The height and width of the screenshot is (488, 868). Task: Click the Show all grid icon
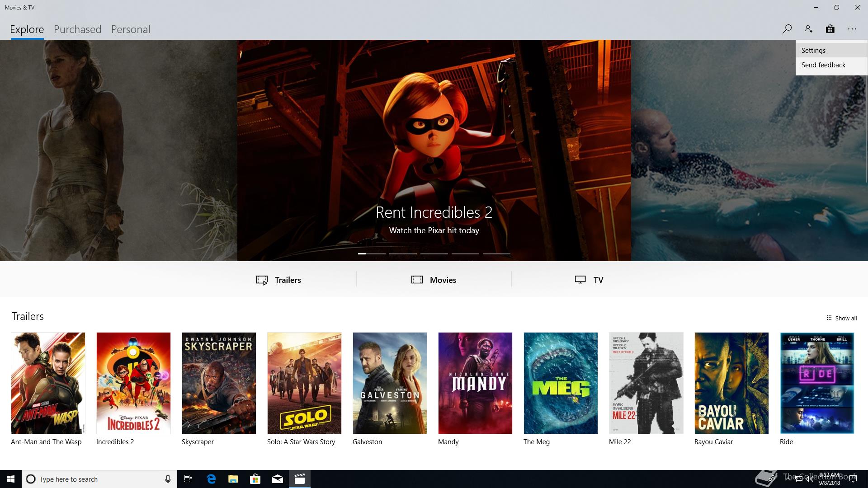tap(829, 318)
